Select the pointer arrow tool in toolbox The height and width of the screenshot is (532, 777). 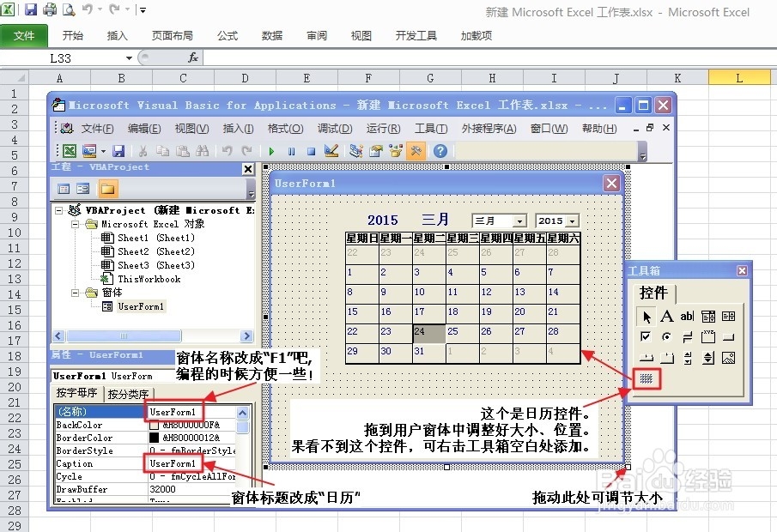coord(646,316)
